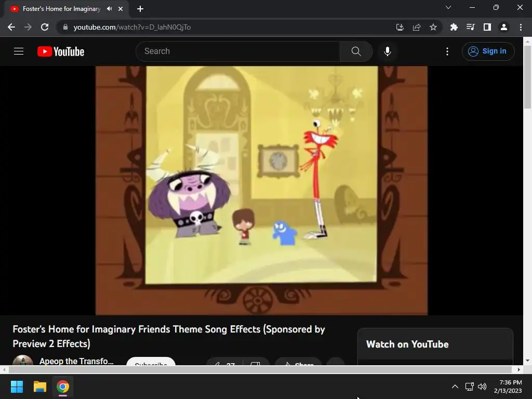
Task: Click the right arrow of horizontal scrollbar
Action: 519,369
